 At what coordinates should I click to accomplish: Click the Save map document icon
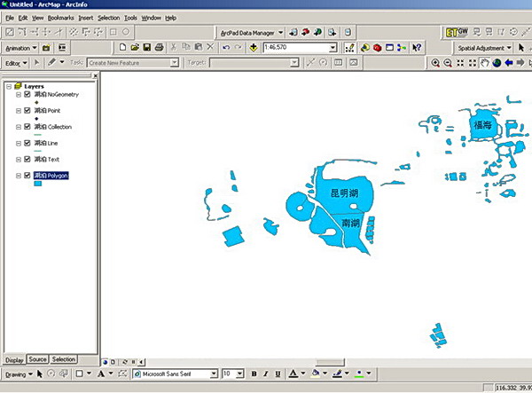coord(147,47)
